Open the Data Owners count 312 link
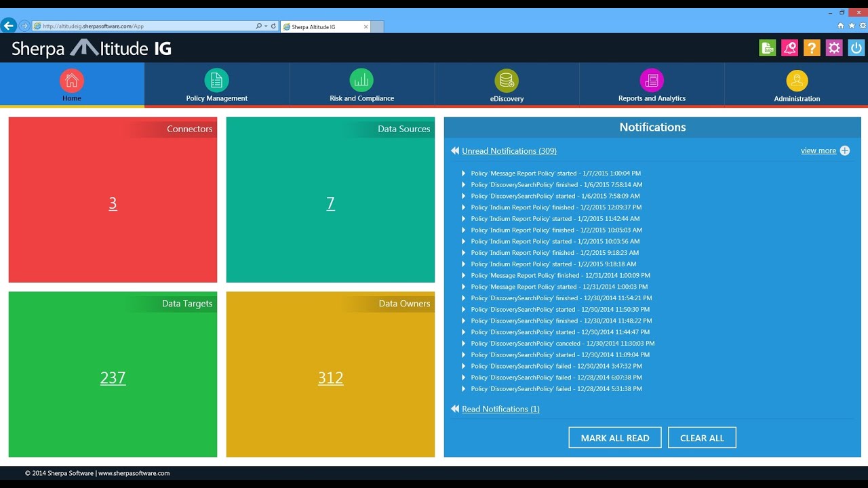 click(x=330, y=378)
